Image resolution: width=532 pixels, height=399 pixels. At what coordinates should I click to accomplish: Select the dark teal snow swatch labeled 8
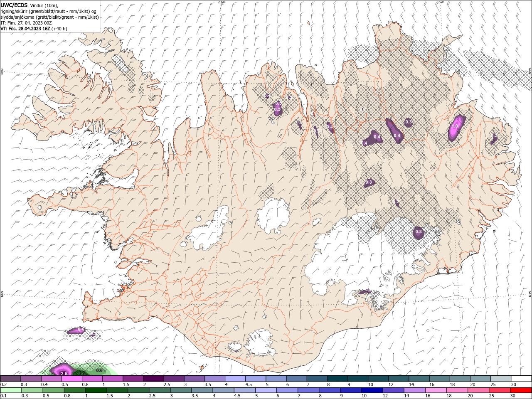pos(337,379)
